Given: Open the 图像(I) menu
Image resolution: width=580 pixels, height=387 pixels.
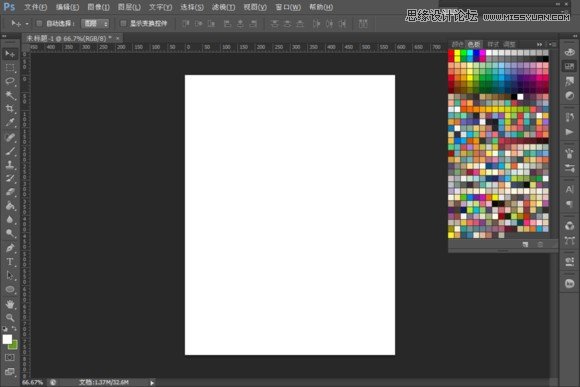Looking at the screenshot, I should pos(98,7).
